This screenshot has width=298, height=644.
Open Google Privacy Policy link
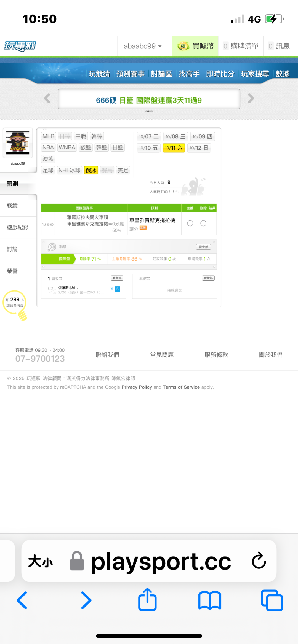point(137,387)
